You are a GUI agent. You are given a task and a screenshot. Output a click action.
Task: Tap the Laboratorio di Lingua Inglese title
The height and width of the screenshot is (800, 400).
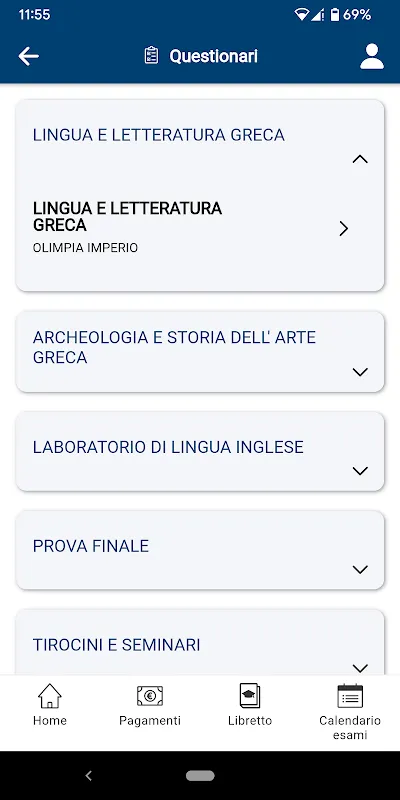pos(168,447)
